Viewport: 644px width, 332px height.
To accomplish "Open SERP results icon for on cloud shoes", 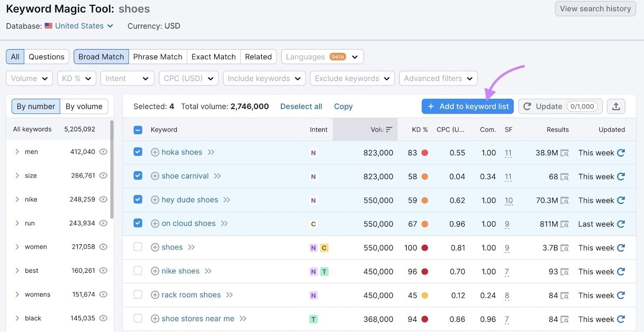I will 565,225.
